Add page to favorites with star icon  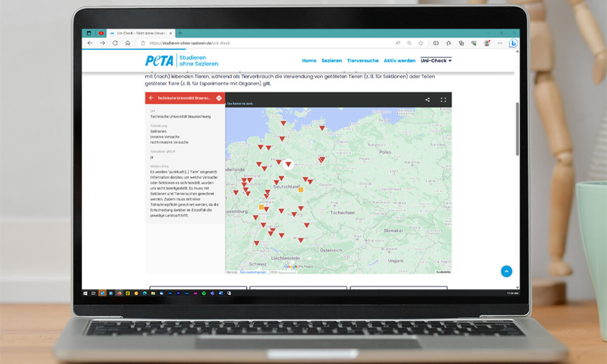pyautogui.click(x=420, y=43)
